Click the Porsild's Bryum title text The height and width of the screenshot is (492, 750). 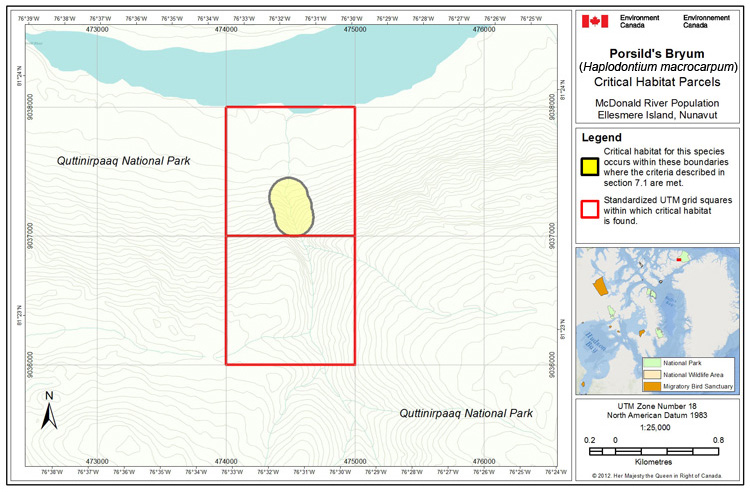coord(662,52)
